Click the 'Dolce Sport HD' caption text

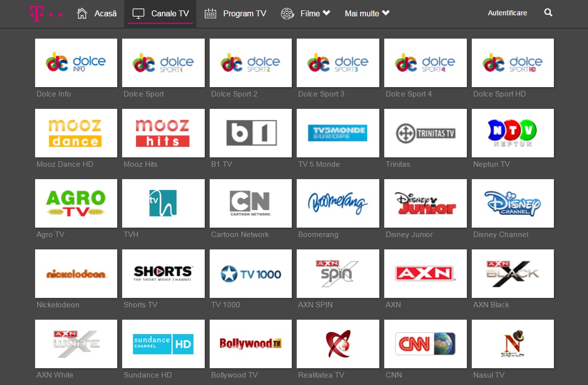pyautogui.click(x=499, y=94)
